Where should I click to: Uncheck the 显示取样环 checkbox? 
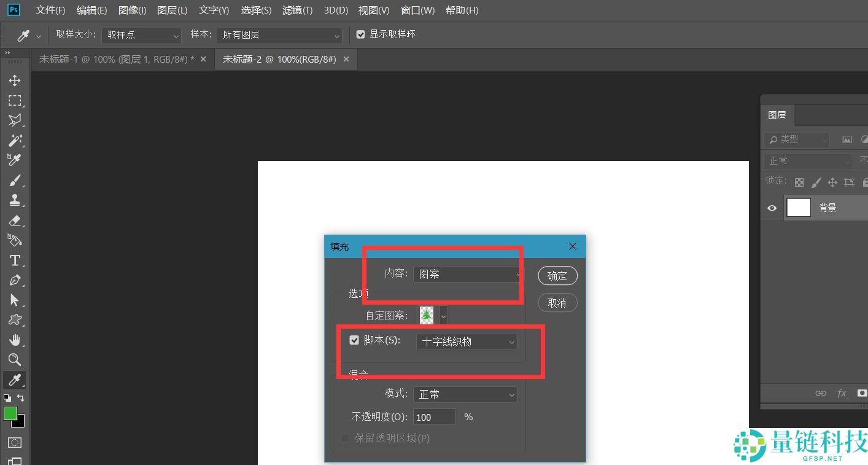(x=361, y=34)
